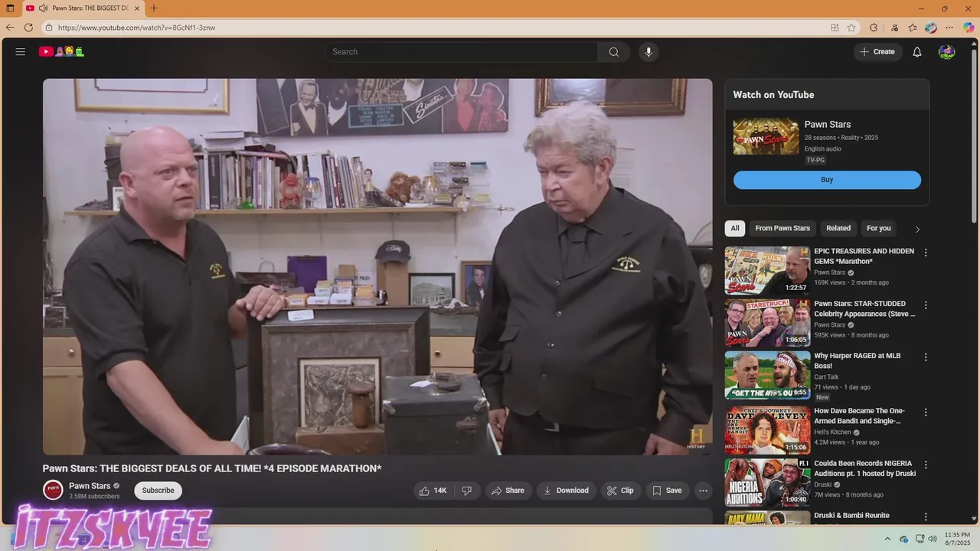Click browser back arrow
The height and width of the screenshot is (551, 980).
click(10, 28)
